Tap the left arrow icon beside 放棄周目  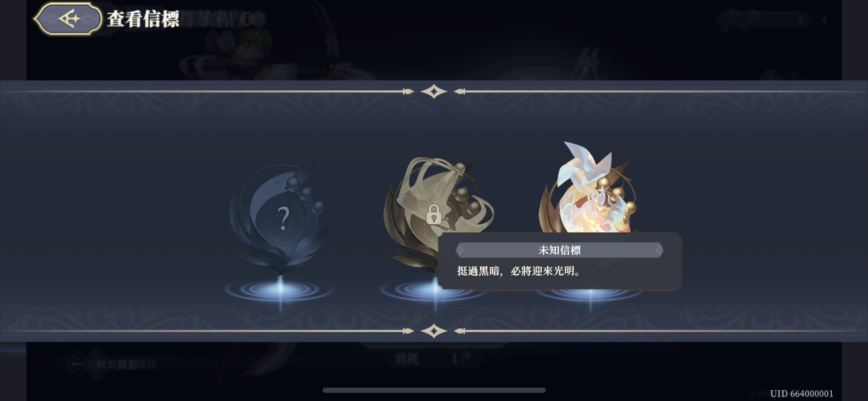[x=74, y=364]
